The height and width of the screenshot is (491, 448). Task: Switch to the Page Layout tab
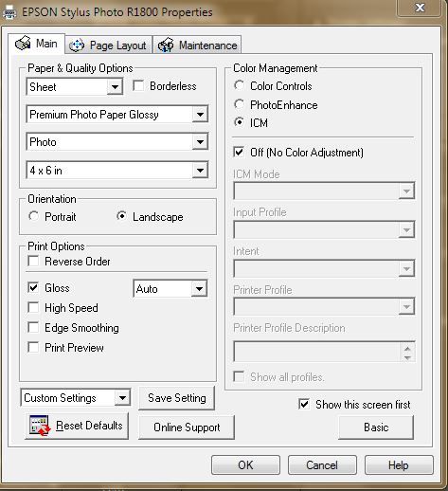tap(109, 45)
